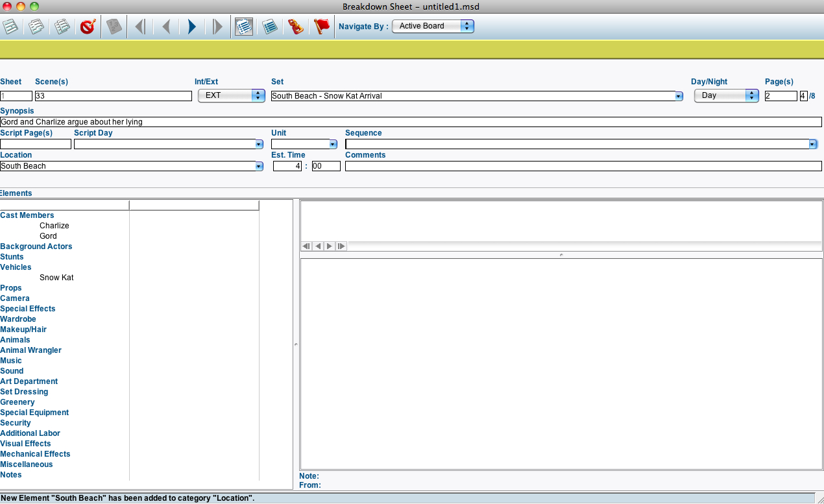Expand the Sequence combo box arrow

tap(812, 144)
